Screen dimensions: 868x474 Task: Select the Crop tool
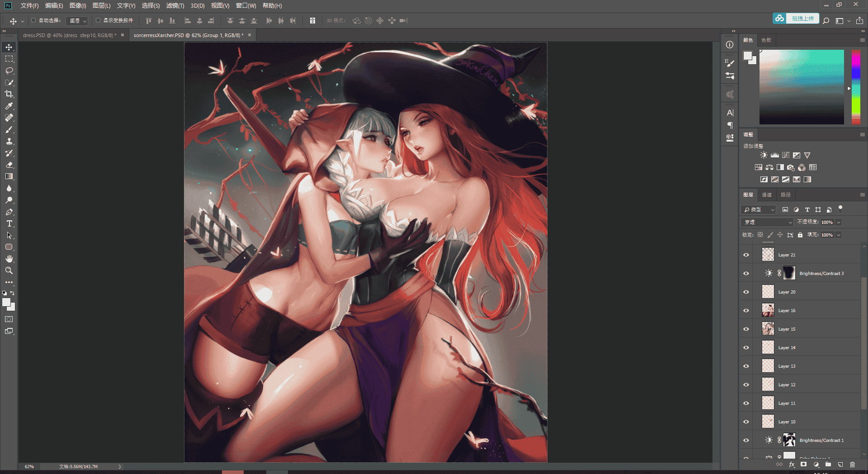coord(9,94)
